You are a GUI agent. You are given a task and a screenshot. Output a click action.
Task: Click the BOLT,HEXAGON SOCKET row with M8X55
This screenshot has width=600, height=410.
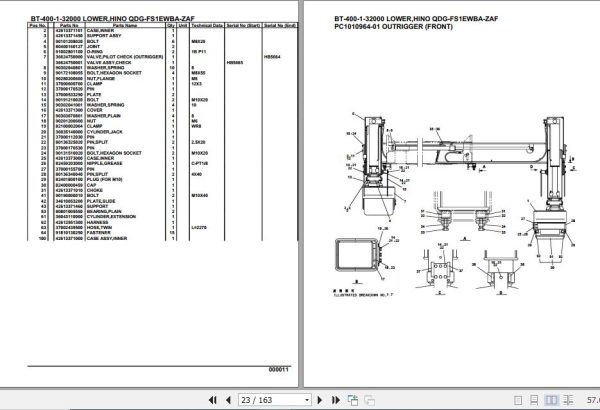(163, 73)
